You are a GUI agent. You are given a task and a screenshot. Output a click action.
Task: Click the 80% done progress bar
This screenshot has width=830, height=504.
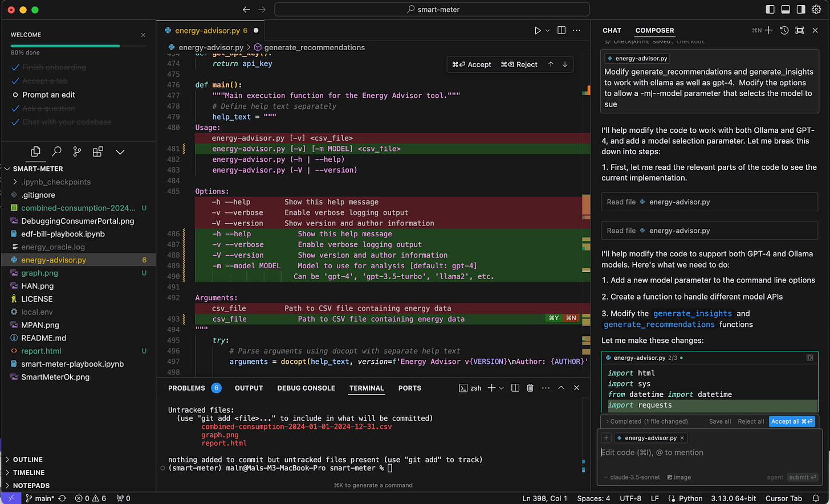click(78, 46)
